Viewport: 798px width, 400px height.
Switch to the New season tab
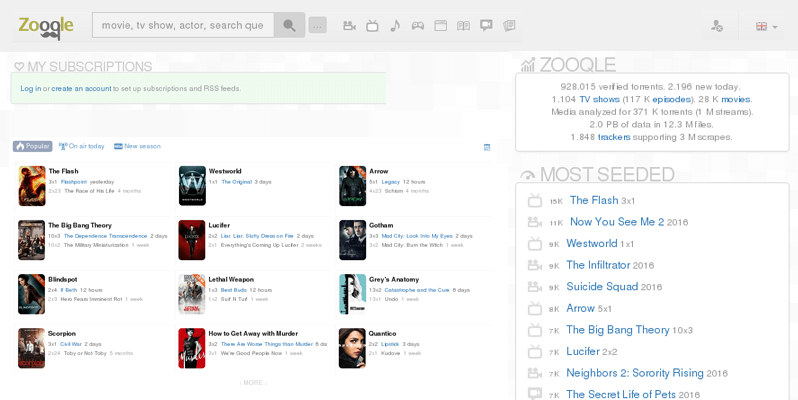(137, 146)
